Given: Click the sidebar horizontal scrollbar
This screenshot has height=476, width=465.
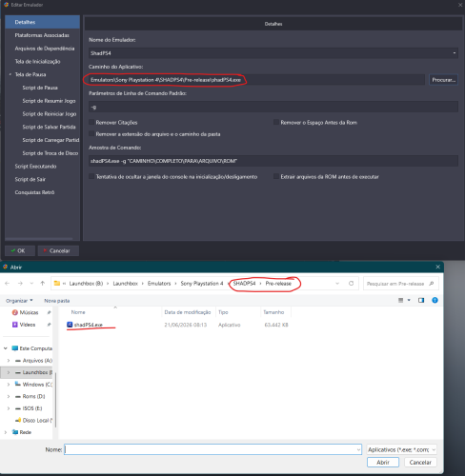Looking at the screenshot, I should [39, 239].
